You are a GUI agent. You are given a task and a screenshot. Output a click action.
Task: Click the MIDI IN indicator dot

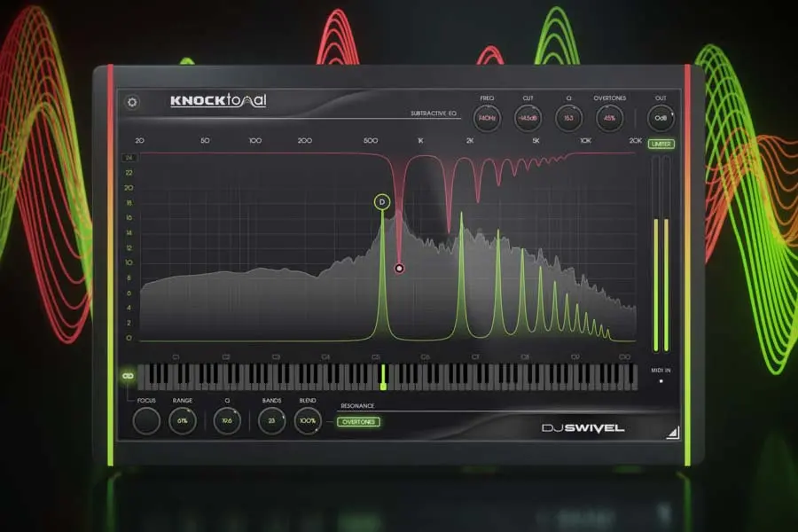tap(661, 380)
